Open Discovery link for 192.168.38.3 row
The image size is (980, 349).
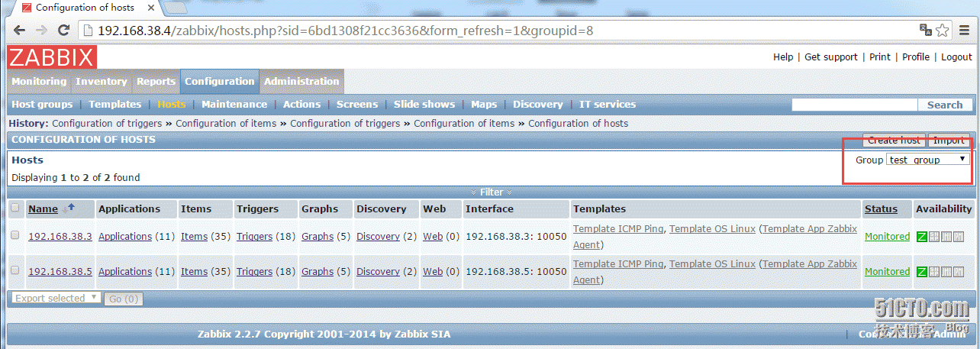coord(378,237)
